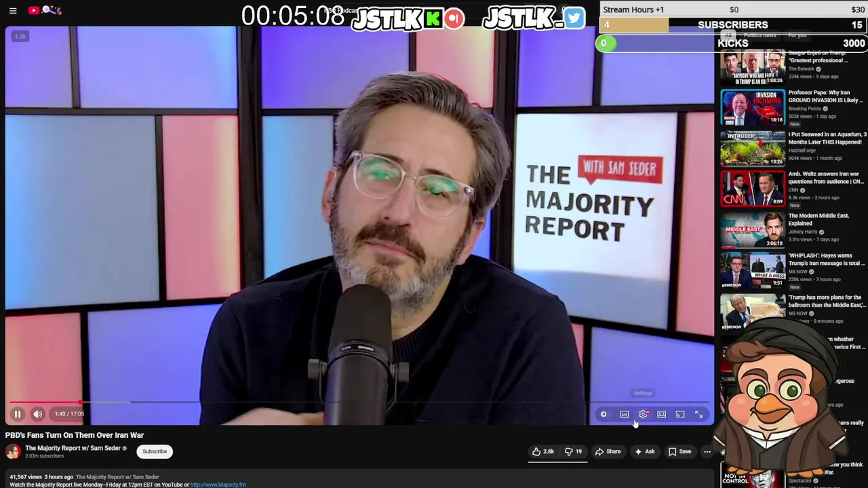Enter full screen mode

699,414
